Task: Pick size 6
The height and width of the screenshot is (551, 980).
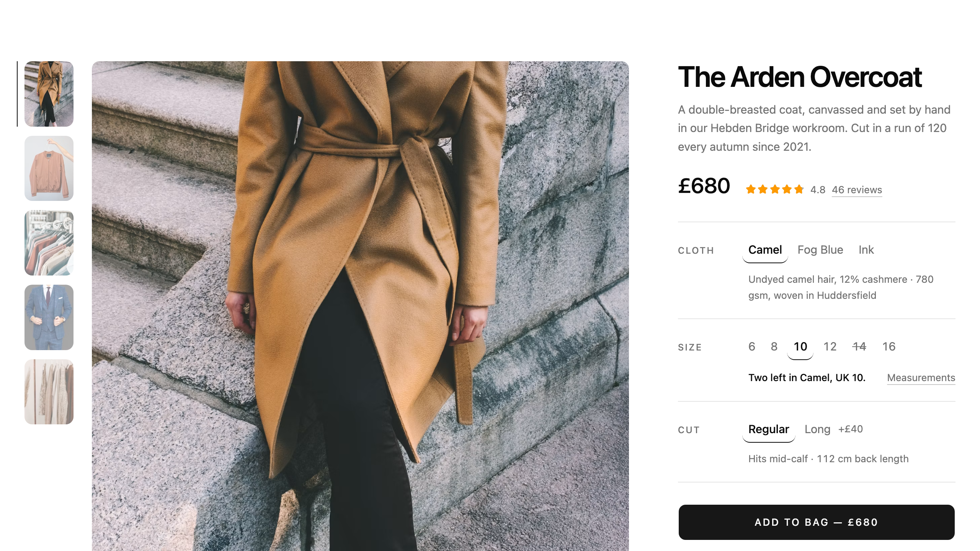Action: click(x=751, y=347)
